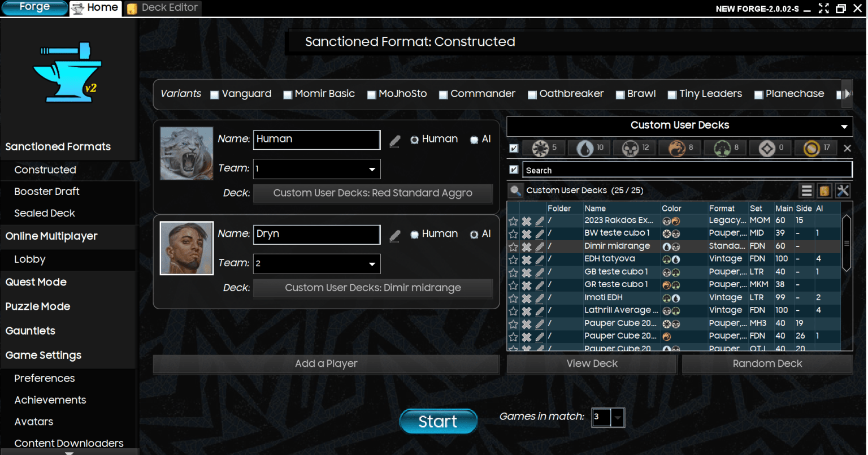Set first player type to AI
868x455 pixels.
coord(474,140)
